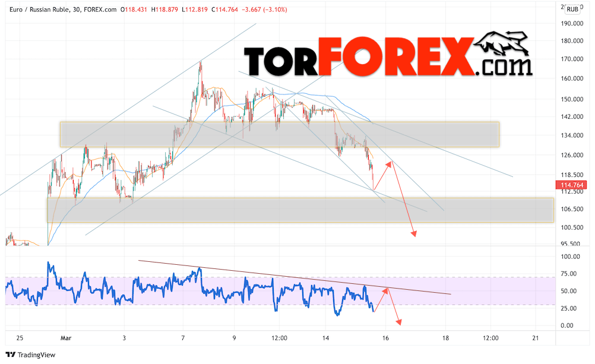Screen dimensions: 595x364
Task: Click the 14 date label on time axis
Action: point(325,338)
